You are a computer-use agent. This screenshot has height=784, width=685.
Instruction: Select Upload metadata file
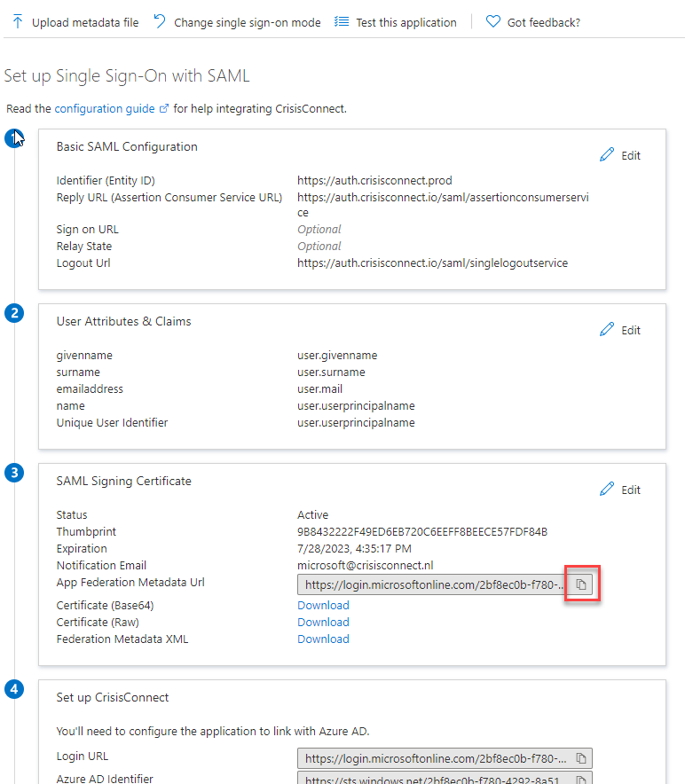(x=85, y=22)
